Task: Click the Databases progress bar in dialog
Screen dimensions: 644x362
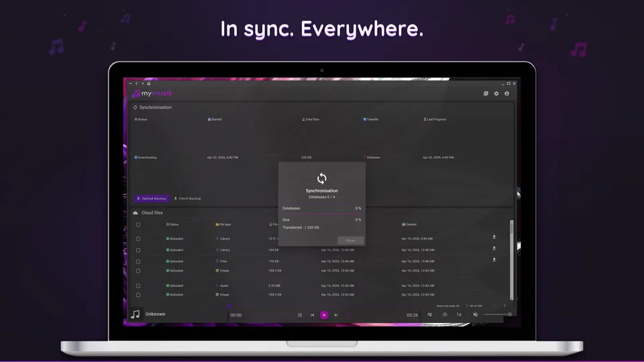Action: 321,214
